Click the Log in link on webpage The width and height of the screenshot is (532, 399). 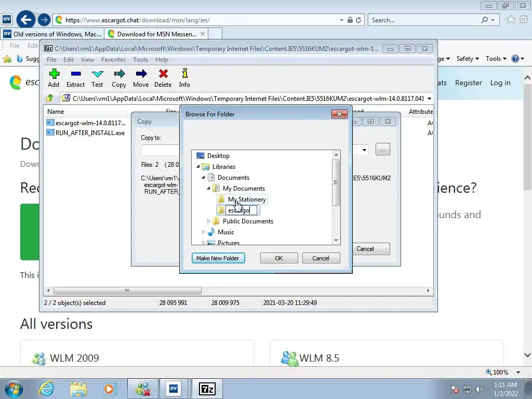pyautogui.click(x=500, y=83)
